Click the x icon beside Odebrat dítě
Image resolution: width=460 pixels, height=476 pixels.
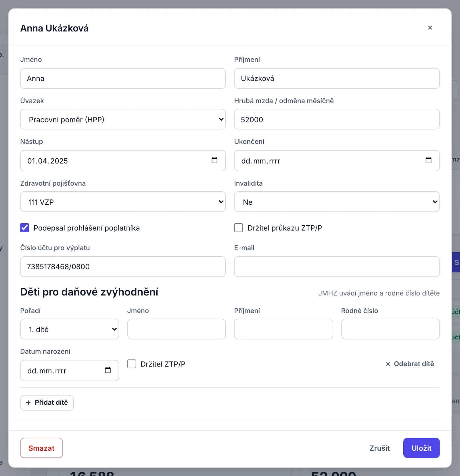pyautogui.click(x=388, y=364)
